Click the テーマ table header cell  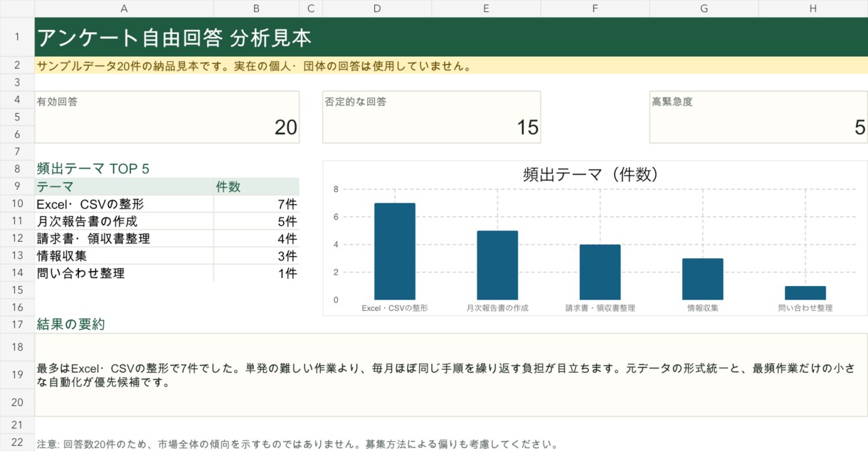click(x=124, y=186)
